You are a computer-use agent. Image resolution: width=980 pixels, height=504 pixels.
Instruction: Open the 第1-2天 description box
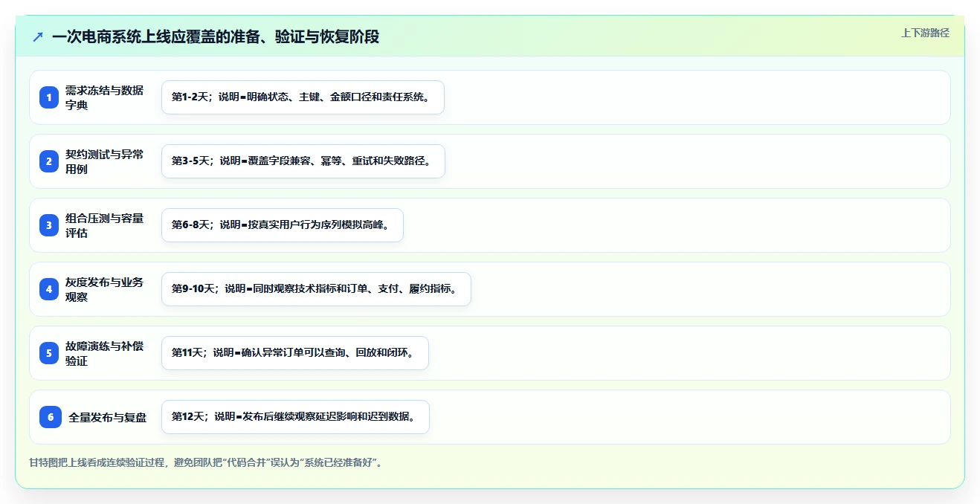303,97
